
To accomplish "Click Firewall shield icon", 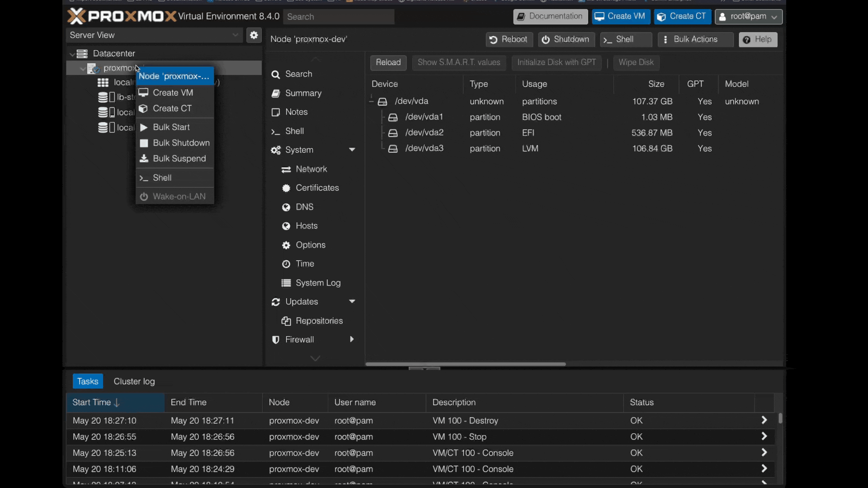I will (275, 340).
